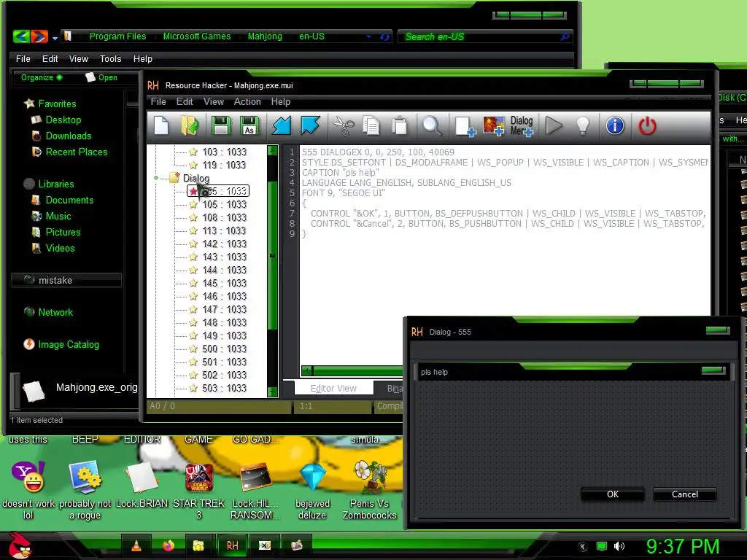Click the Open file folder icon in Resource Hacker
This screenshot has width=747, height=560.
coord(190,125)
